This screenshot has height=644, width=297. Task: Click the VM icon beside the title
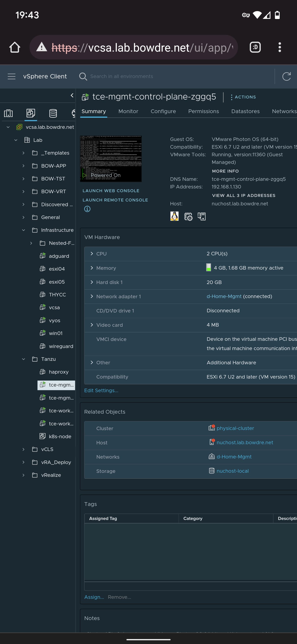point(85,97)
